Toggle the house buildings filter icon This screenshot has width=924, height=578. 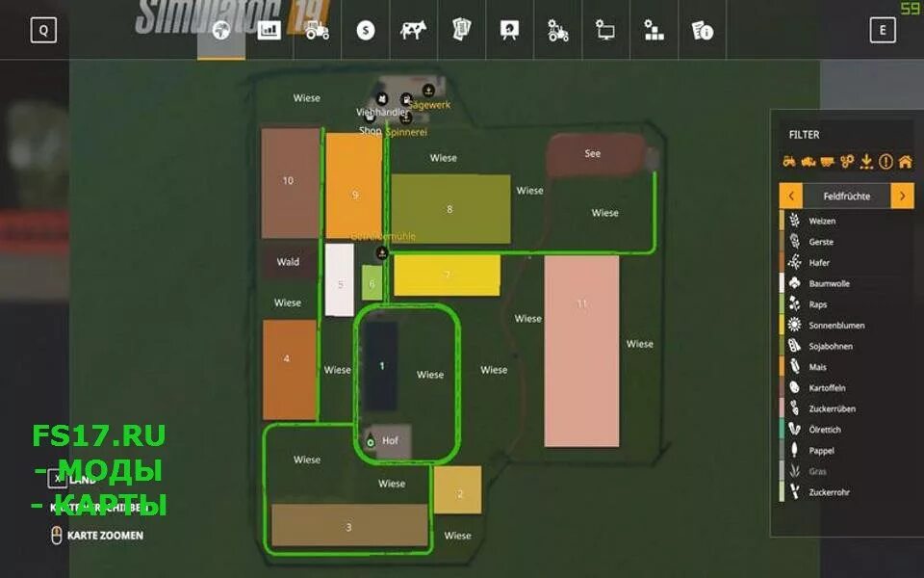tap(905, 161)
